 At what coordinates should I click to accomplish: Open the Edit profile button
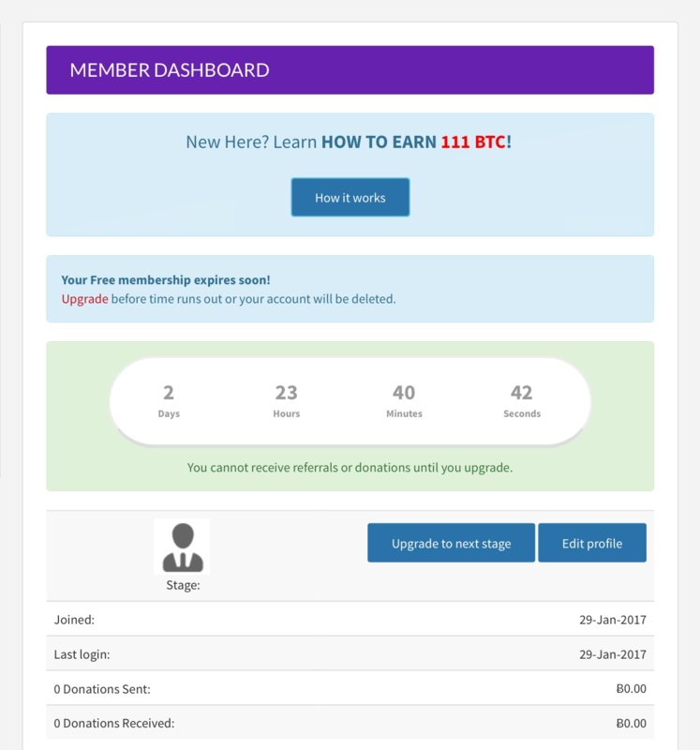pos(592,543)
